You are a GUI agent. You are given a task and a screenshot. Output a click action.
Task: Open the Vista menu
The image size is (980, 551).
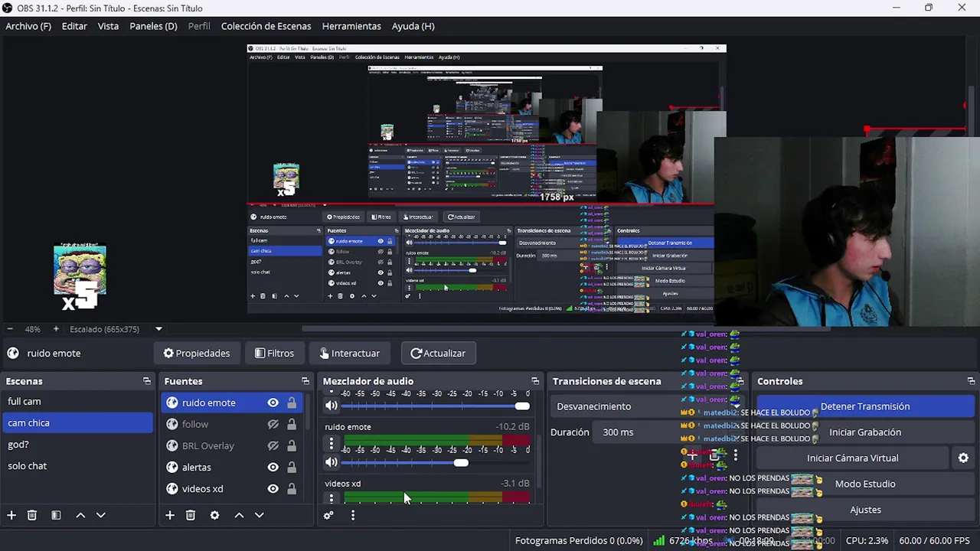coord(108,26)
